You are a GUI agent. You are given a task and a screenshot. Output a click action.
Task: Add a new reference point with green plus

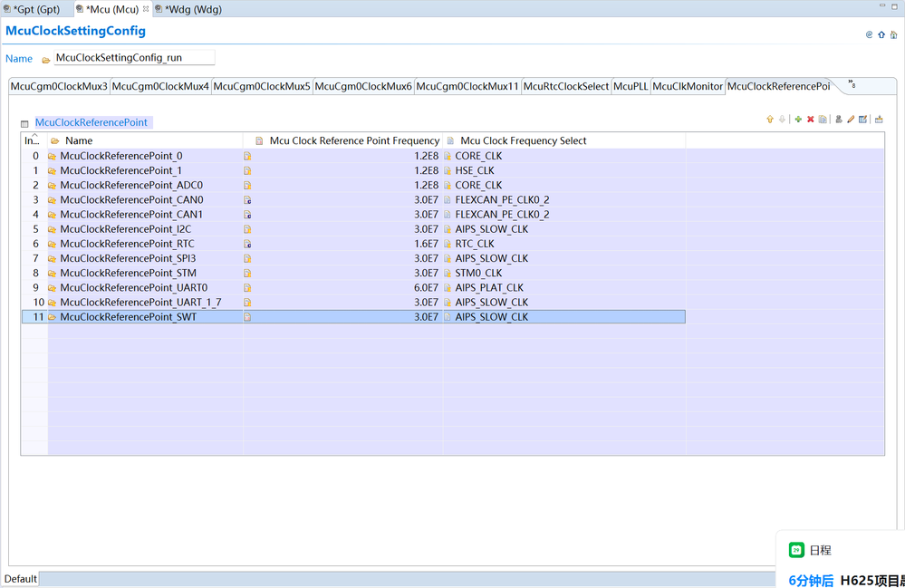(x=798, y=120)
